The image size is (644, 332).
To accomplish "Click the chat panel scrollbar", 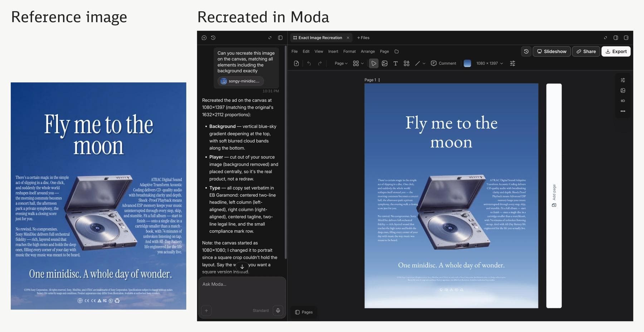I will (286, 152).
